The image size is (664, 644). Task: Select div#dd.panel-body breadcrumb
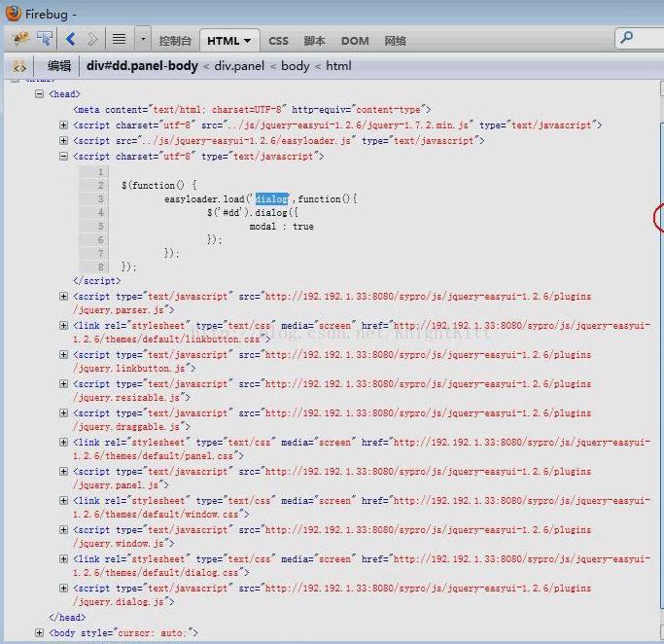pos(142,66)
